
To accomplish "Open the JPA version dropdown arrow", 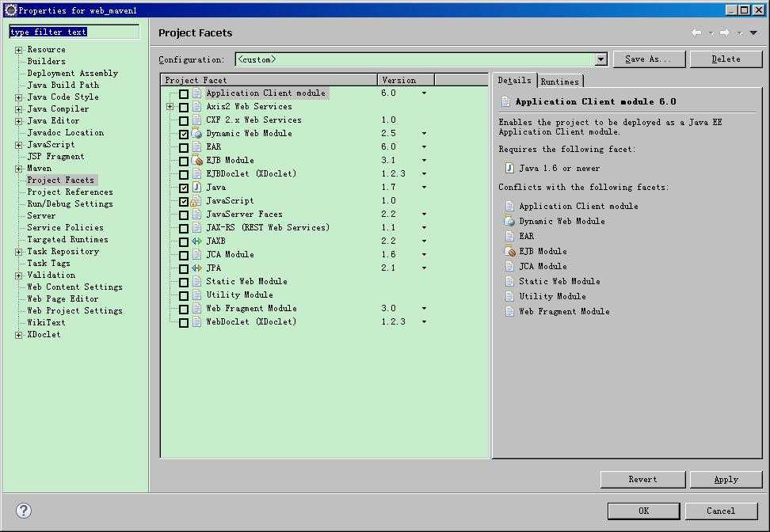I will point(424,268).
